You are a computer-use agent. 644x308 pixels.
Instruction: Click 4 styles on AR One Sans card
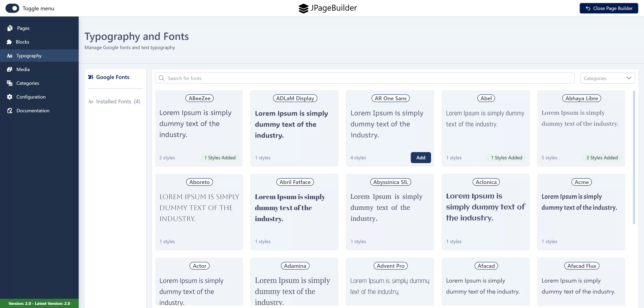(x=358, y=158)
